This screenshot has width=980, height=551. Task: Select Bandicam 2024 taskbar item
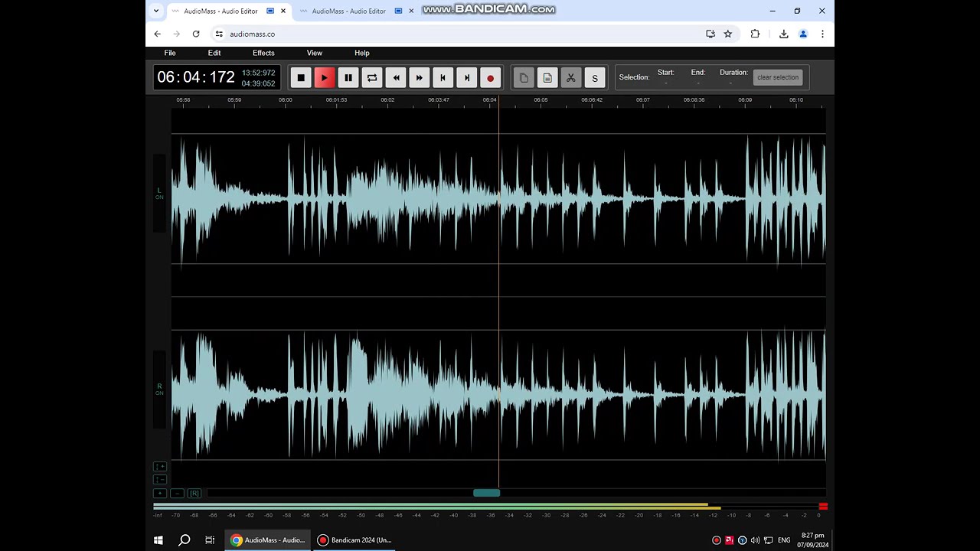pyautogui.click(x=355, y=540)
